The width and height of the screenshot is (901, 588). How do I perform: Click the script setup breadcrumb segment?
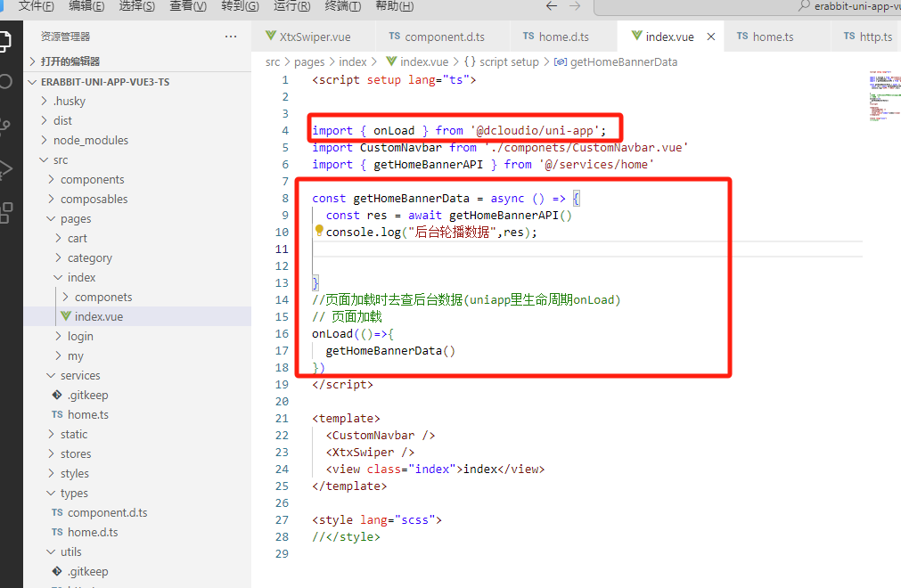(x=509, y=62)
